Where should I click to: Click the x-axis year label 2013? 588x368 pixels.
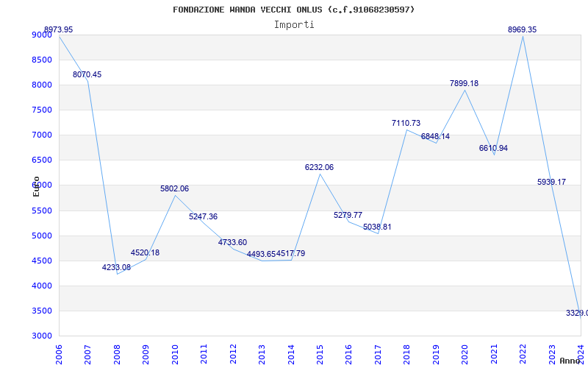pyautogui.click(x=262, y=355)
